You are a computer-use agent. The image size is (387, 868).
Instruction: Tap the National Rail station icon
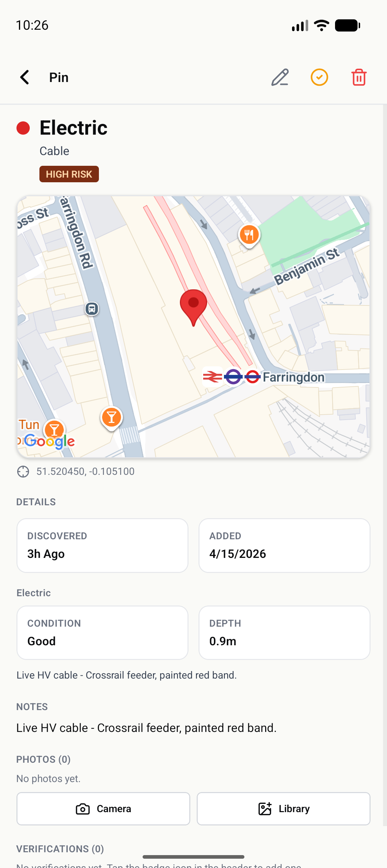pos(212,377)
